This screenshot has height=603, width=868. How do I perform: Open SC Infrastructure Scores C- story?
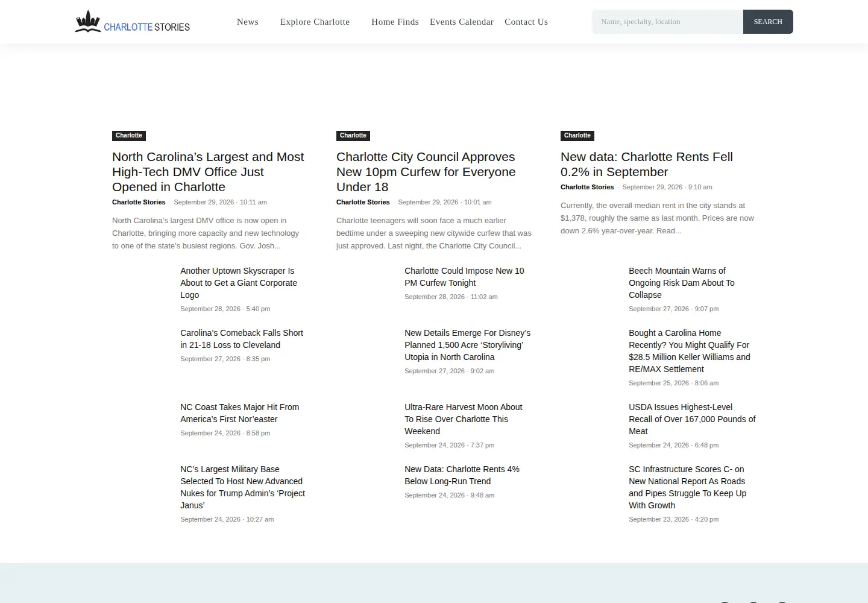687,487
